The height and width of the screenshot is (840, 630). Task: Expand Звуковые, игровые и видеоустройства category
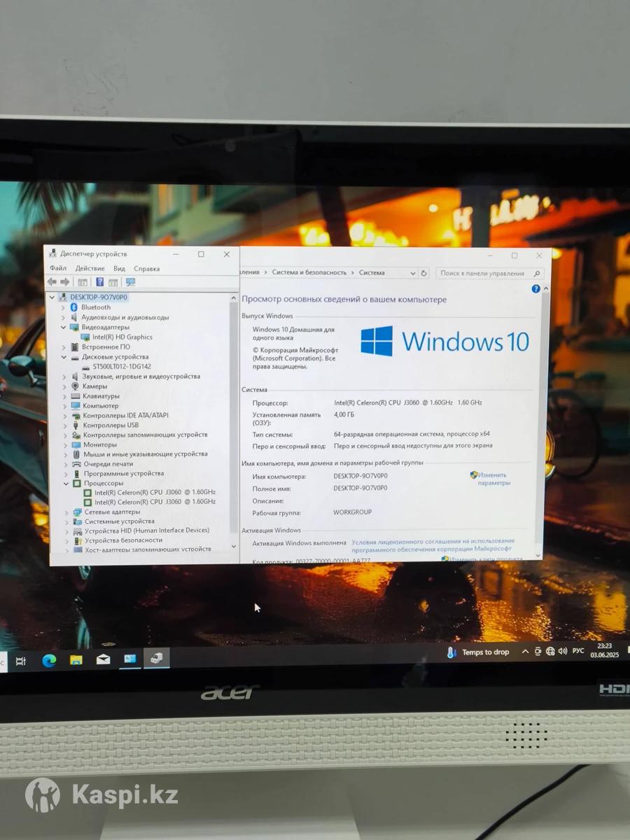64,376
